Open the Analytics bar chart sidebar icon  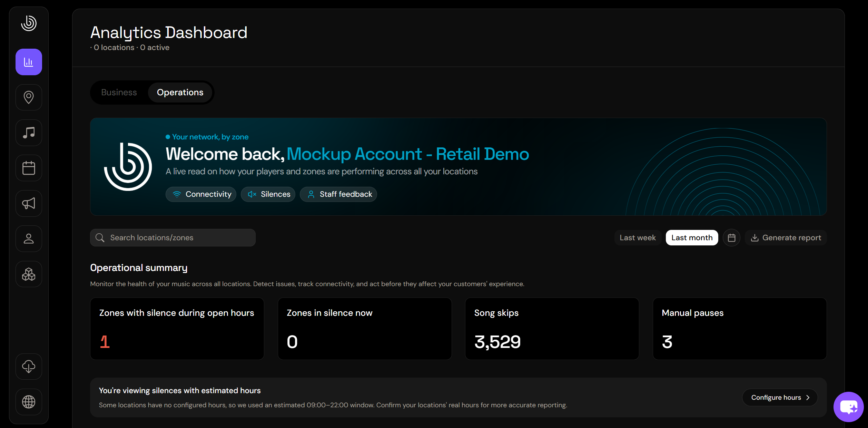point(29,62)
